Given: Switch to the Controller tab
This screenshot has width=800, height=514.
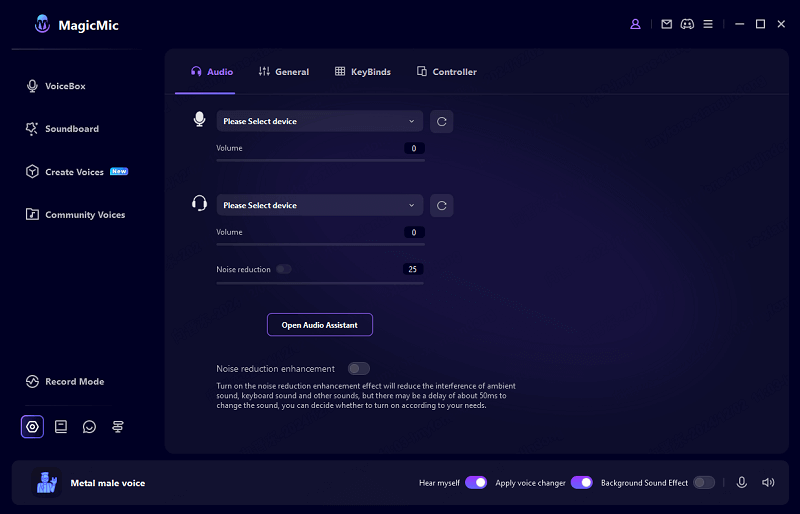Looking at the screenshot, I should coord(447,72).
